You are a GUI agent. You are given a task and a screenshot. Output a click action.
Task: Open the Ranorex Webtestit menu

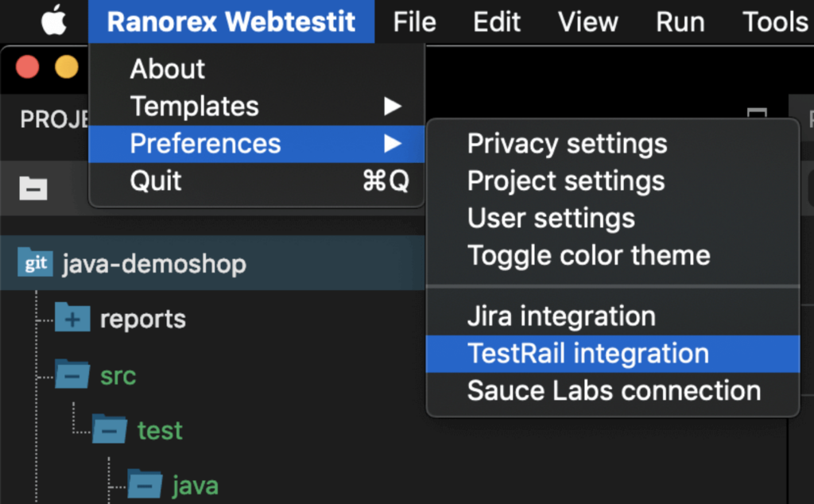coord(231,21)
